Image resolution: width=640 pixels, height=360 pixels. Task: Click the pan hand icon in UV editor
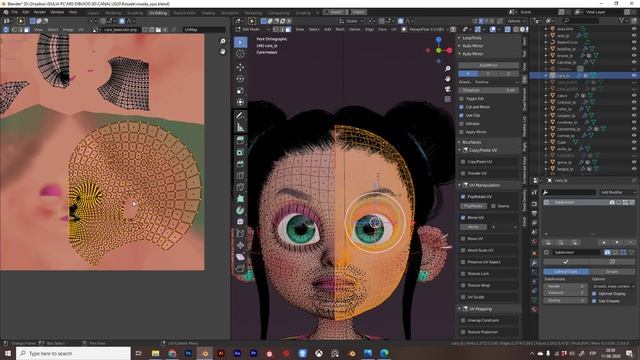pos(222,51)
